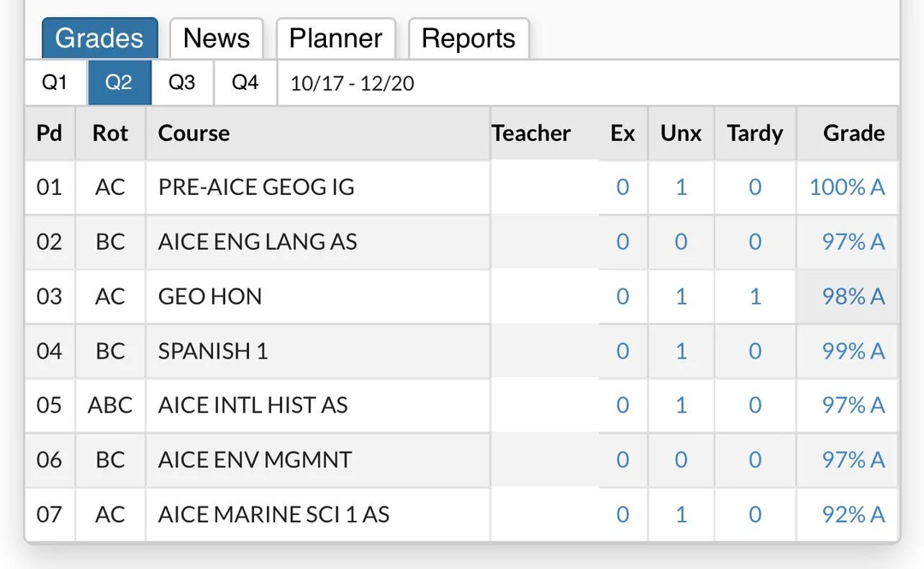
Task: Open 97% A grade for AICE ENG LANG AS
Action: [852, 241]
